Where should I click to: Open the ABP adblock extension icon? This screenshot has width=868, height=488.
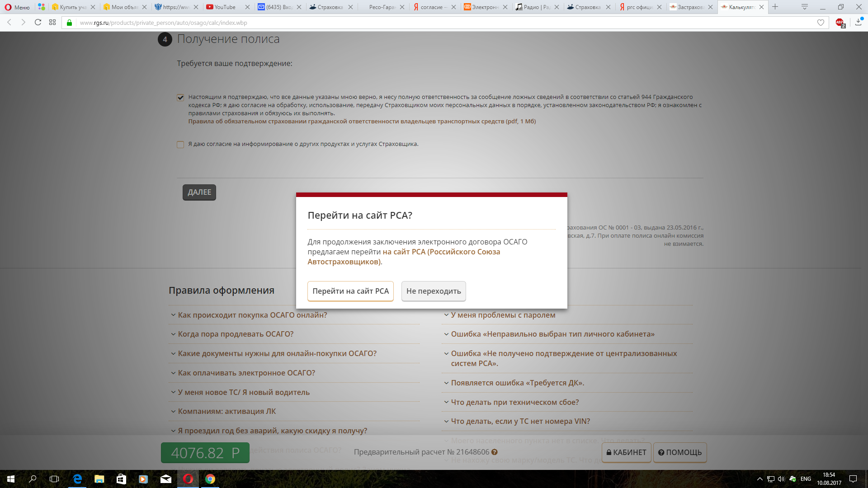(840, 23)
